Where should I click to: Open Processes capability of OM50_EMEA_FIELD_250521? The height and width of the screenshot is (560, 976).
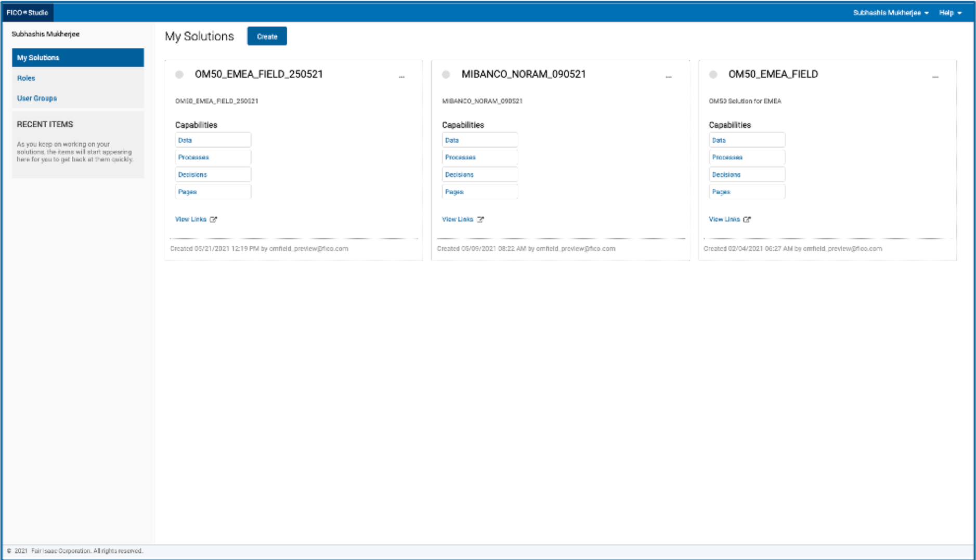213,157
